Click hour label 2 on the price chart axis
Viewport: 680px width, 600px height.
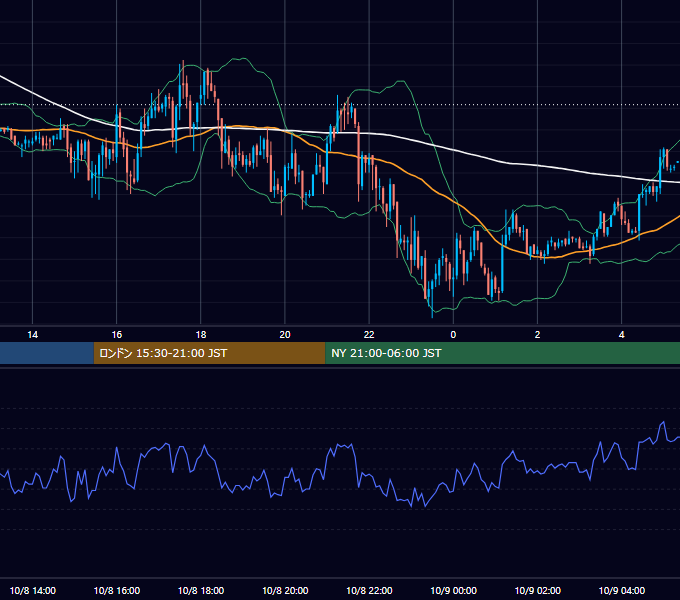pyautogui.click(x=537, y=335)
